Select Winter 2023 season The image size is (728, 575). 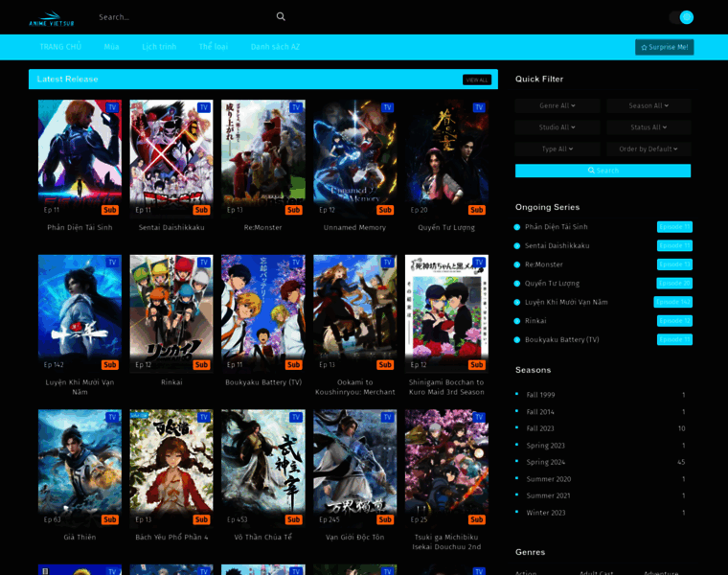tap(546, 513)
